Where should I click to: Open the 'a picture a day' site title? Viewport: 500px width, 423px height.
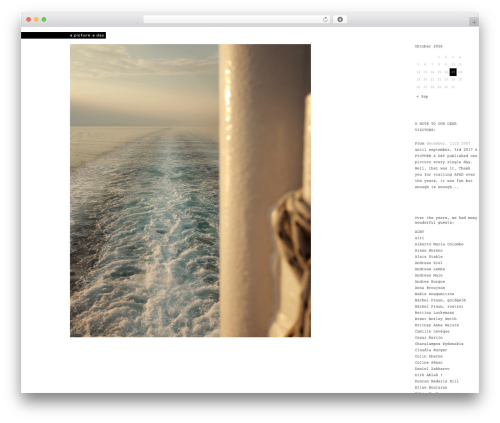pyautogui.click(x=87, y=35)
